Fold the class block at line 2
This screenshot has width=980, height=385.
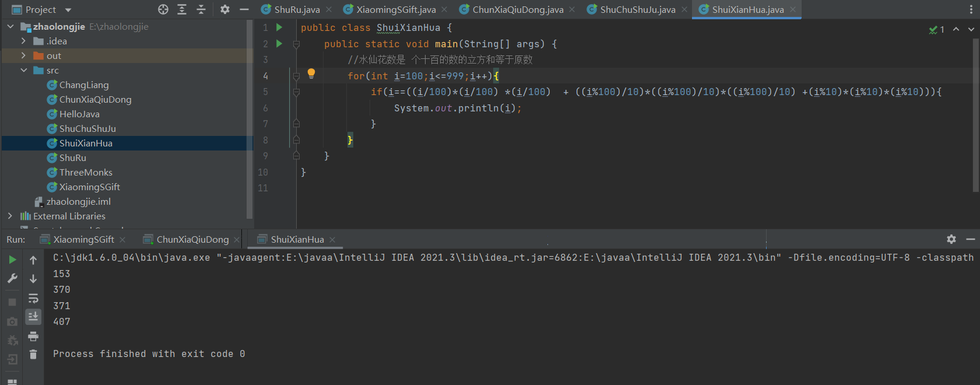[296, 44]
